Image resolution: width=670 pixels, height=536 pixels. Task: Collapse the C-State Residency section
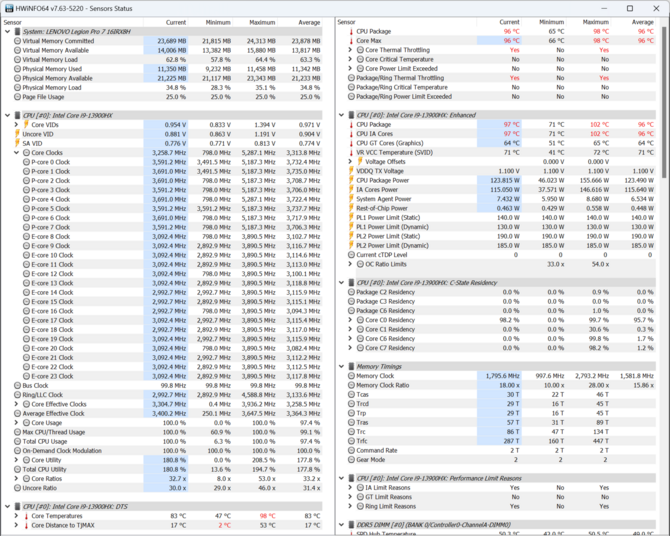(x=341, y=283)
